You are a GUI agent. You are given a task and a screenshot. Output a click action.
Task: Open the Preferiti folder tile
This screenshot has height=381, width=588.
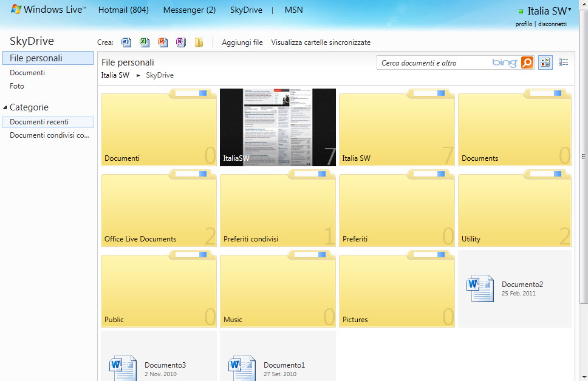click(x=397, y=208)
